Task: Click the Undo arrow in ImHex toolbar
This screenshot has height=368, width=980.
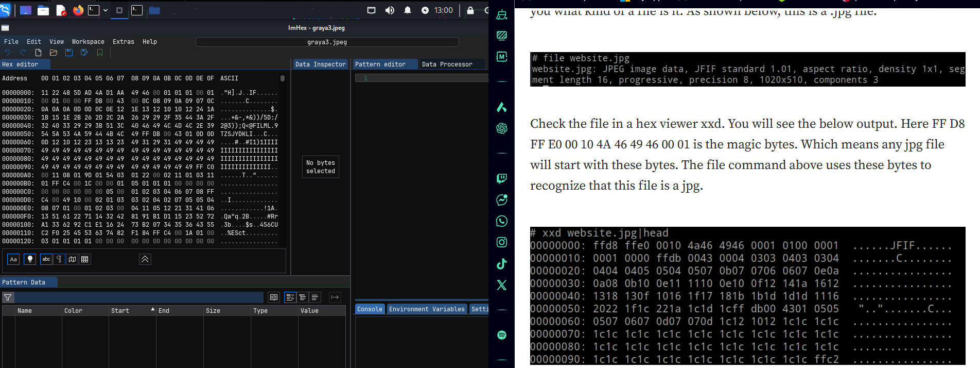Action: point(7,53)
